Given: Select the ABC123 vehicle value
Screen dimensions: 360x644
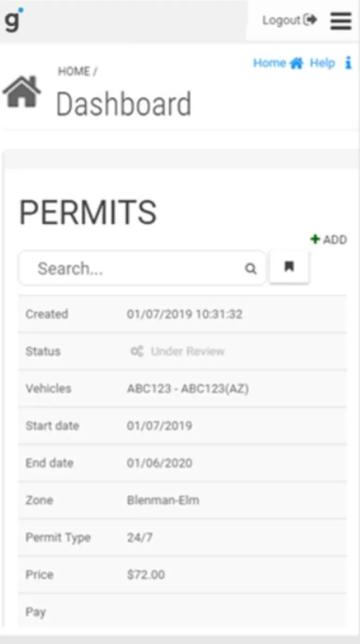Looking at the screenshot, I should click(188, 389).
